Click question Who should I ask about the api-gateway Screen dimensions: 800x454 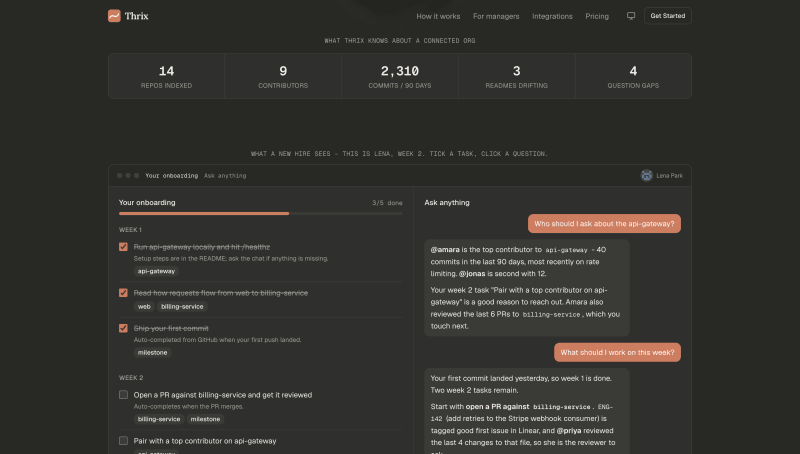604,223
